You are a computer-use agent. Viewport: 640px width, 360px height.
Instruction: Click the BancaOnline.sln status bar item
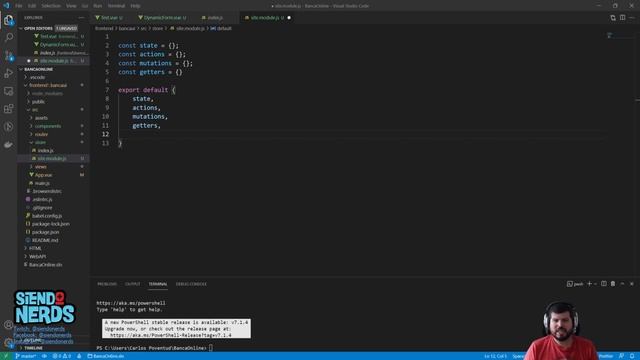point(106,356)
